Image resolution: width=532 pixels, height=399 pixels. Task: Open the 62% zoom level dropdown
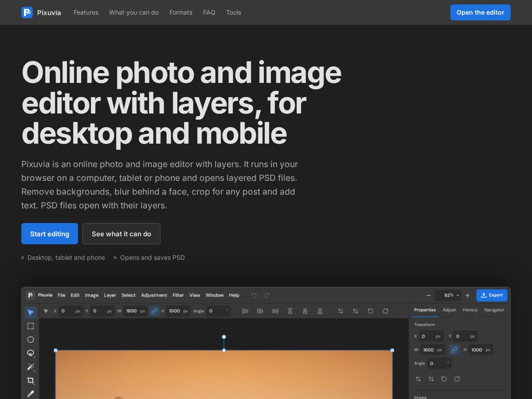[x=448, y=295]
